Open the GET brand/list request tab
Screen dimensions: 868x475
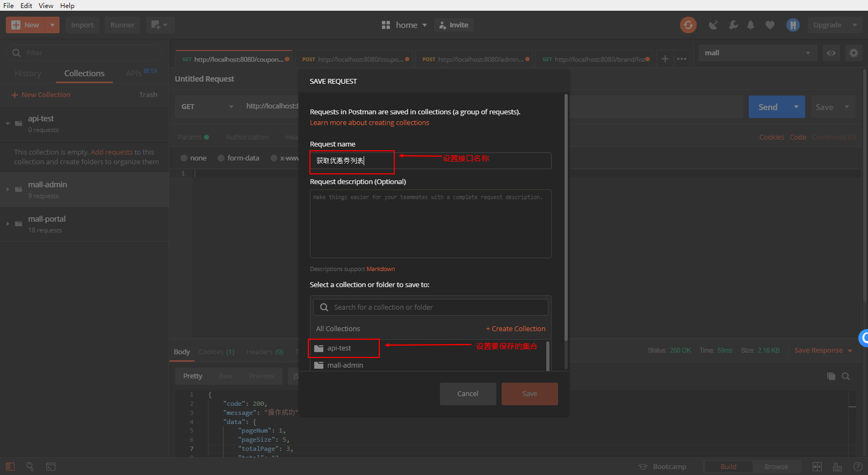[595, 59]
